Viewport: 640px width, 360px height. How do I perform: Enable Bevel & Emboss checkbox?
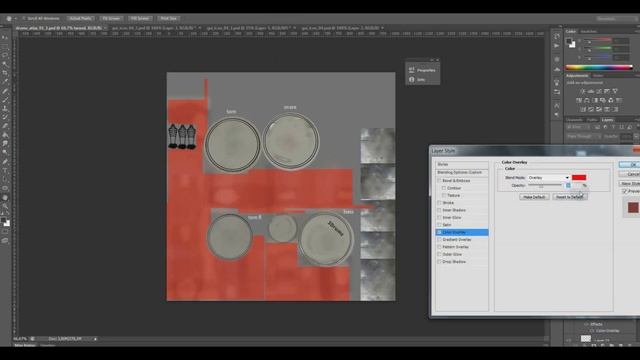coord(439,180)
